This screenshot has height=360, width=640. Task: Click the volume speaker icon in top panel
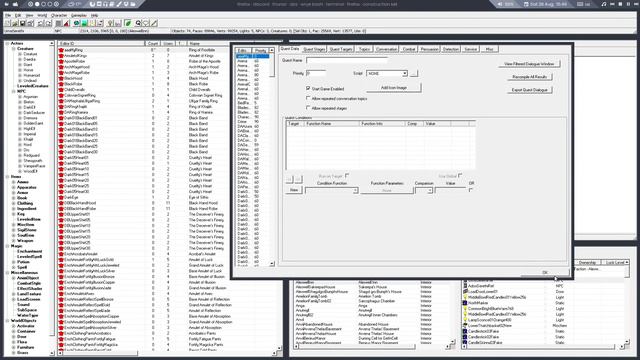[x=500, y=4]
